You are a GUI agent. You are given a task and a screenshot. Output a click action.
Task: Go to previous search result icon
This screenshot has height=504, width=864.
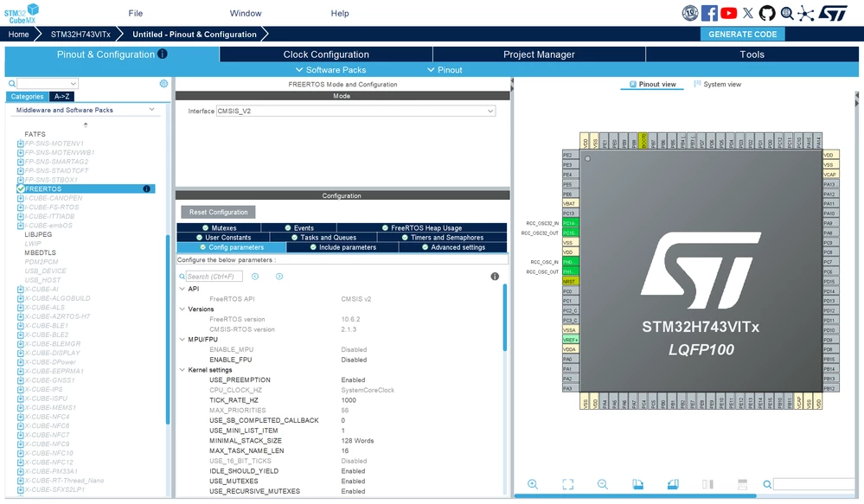point(255,277)
